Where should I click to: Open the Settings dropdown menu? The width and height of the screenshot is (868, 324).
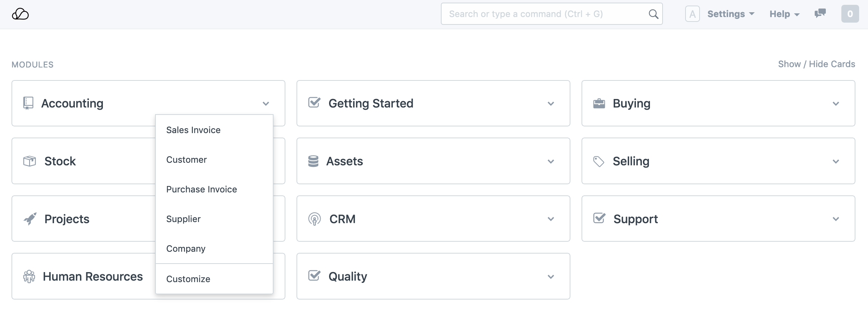pyautogui.click(x=730, y=14)
